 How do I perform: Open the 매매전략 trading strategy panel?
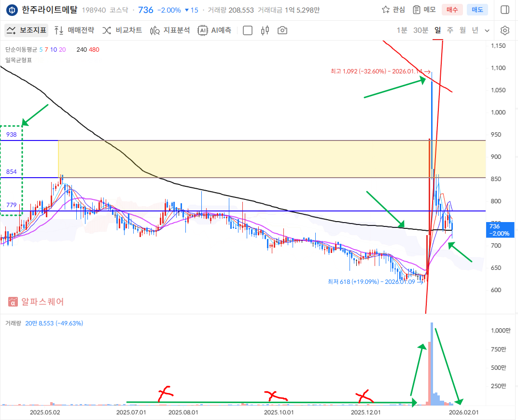(x=74, y=30)
